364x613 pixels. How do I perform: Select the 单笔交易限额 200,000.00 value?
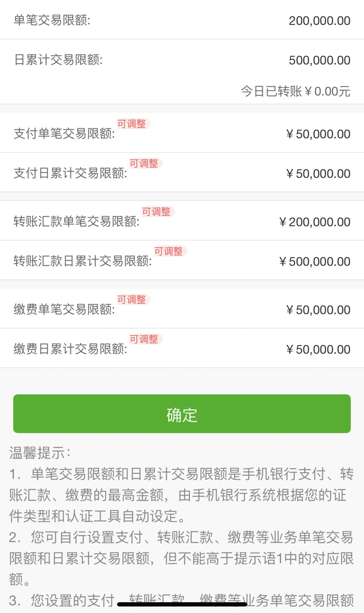319,21
